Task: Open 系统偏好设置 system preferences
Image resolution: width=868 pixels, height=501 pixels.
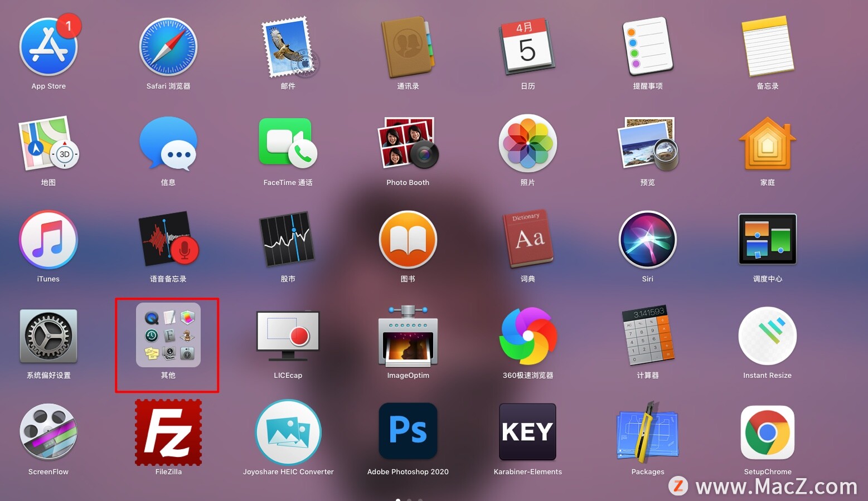Action: tap(49, 336)
